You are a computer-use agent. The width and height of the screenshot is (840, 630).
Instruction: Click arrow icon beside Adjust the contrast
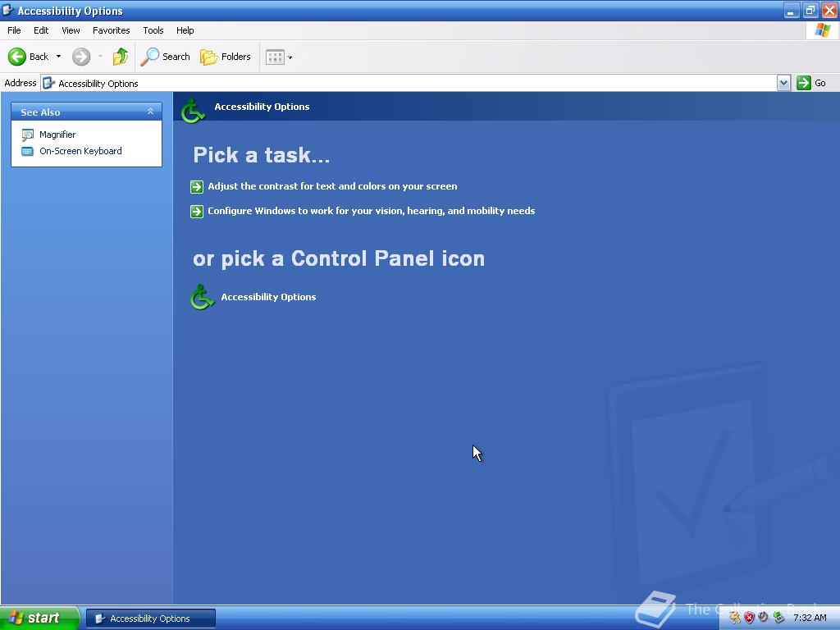[x=197, y=186]
